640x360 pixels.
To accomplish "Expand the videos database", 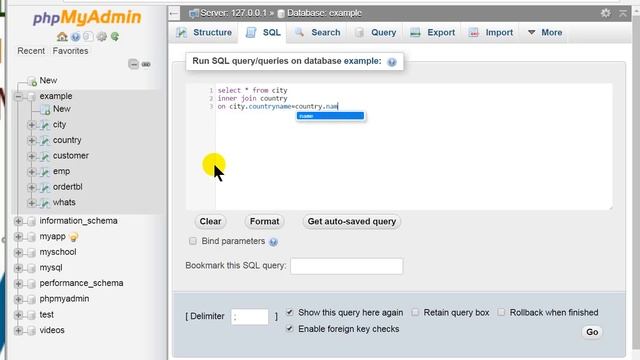I will (18, 330).
